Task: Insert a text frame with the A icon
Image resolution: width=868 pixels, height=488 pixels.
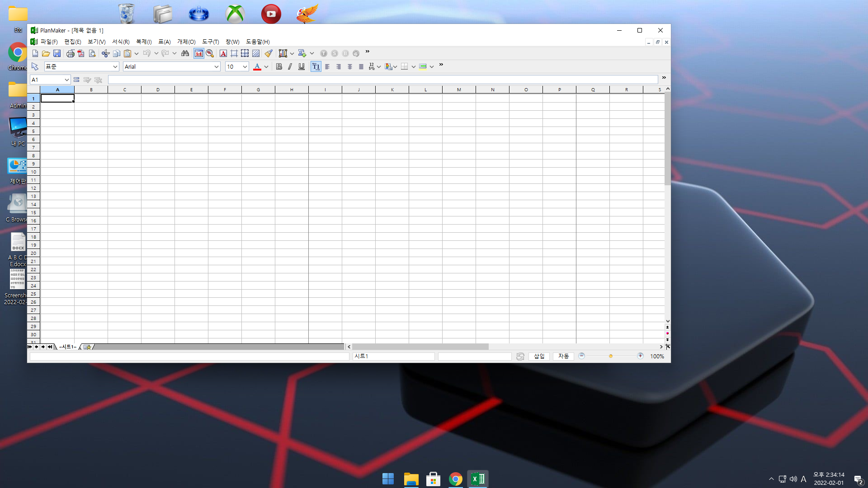Action: tap(223, 53)
